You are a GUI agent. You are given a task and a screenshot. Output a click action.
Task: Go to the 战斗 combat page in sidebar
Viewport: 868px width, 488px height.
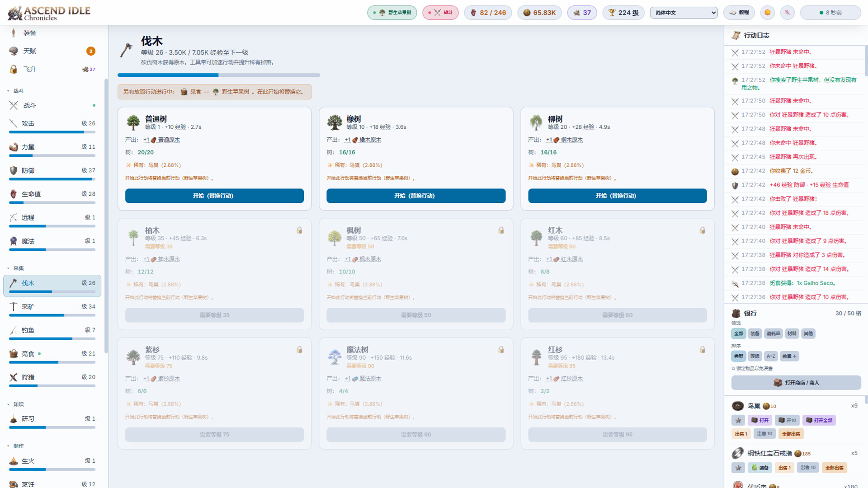pos(52,105)
